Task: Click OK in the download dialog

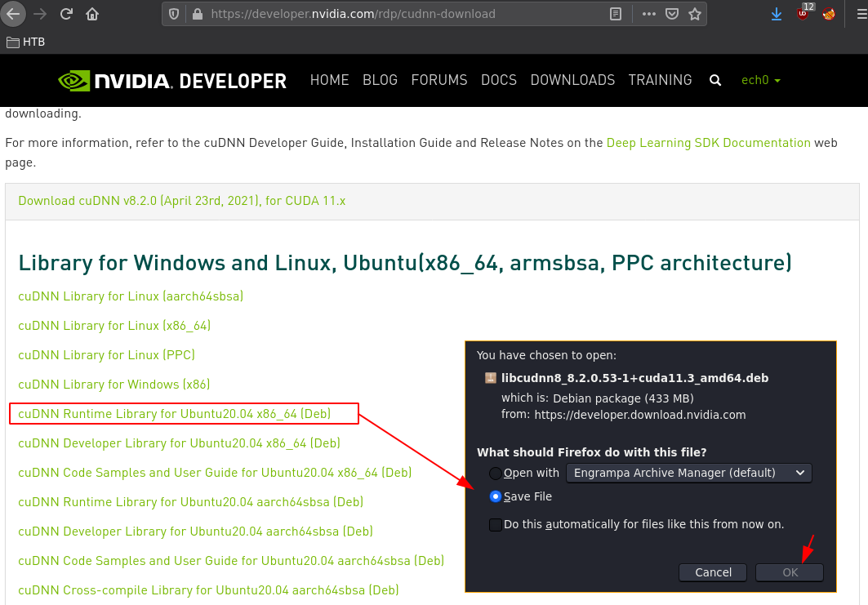Action: 790,572
